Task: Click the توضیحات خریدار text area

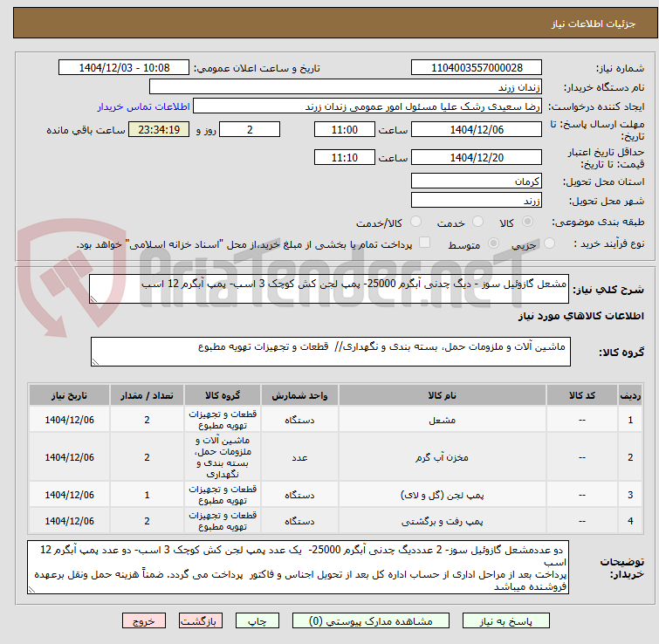Action: click(298, 567)
